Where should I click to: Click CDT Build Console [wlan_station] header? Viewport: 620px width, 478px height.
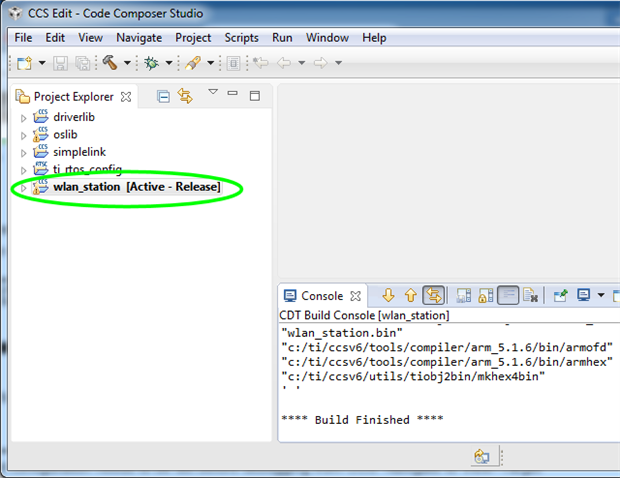[x=364, y=315]
